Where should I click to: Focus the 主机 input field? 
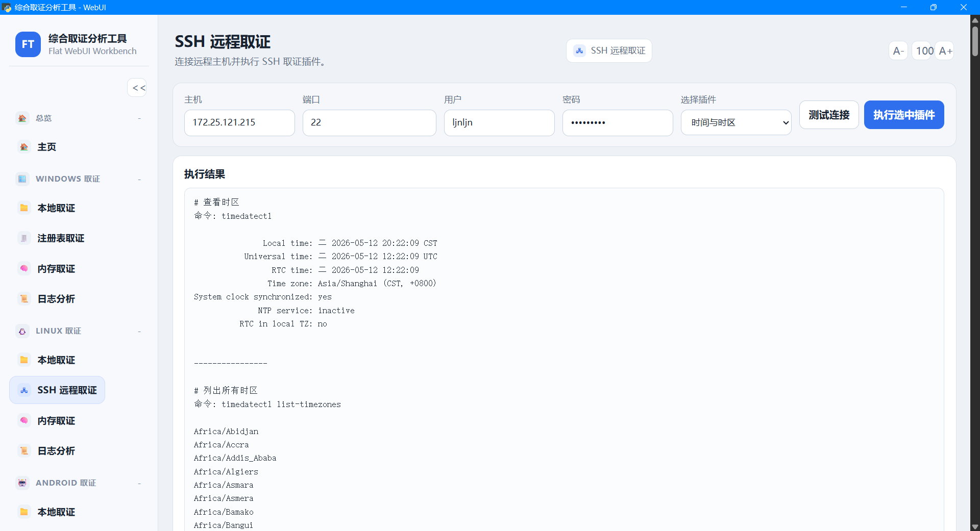tap(239, 122)
